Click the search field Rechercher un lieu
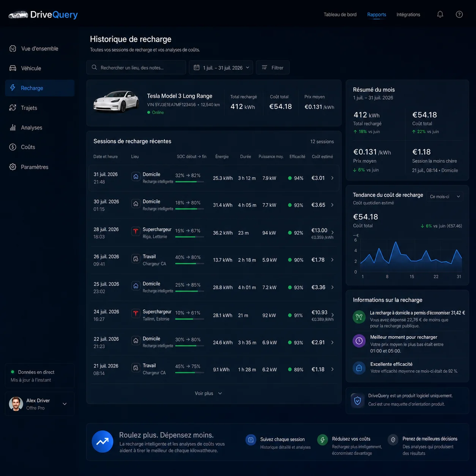 point(136,68)
